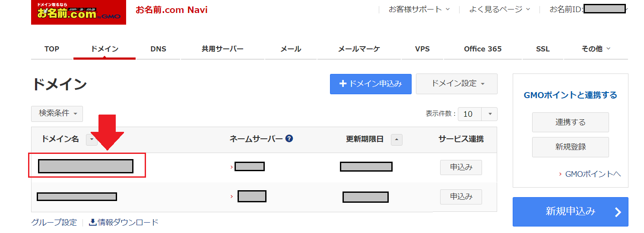Screen dimensions: 644x233
Task: Expand the その他 navigation menu
Action: [x=596, y=49]
